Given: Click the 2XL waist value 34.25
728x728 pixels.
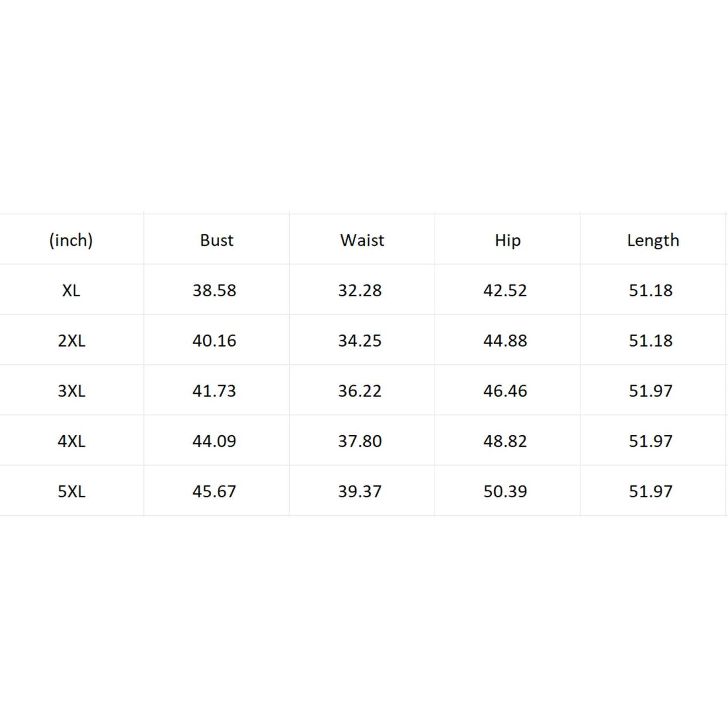Looking at the screenshot, I should [360, 341].
